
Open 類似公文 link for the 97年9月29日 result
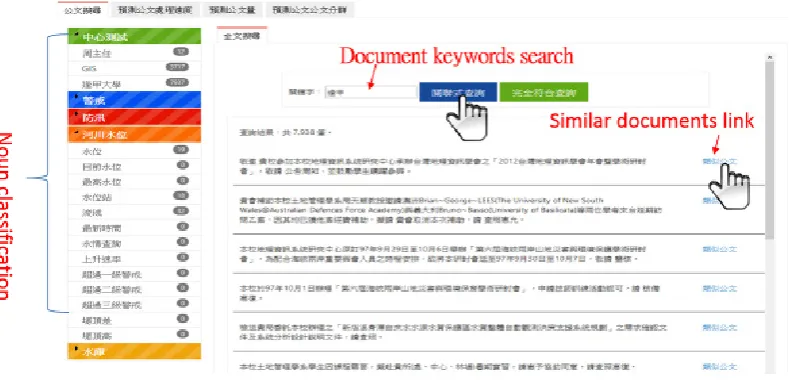(x=720, y=249)
